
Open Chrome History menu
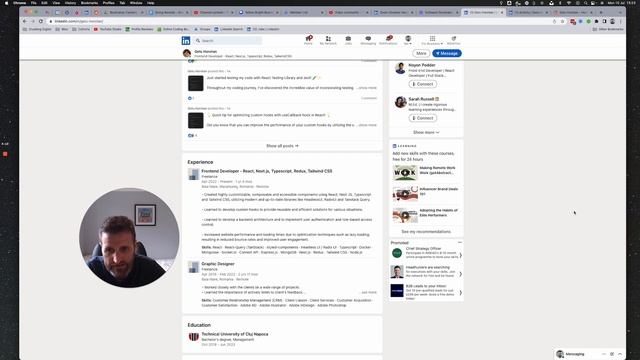pyautogui.click(x=70, y=3)
